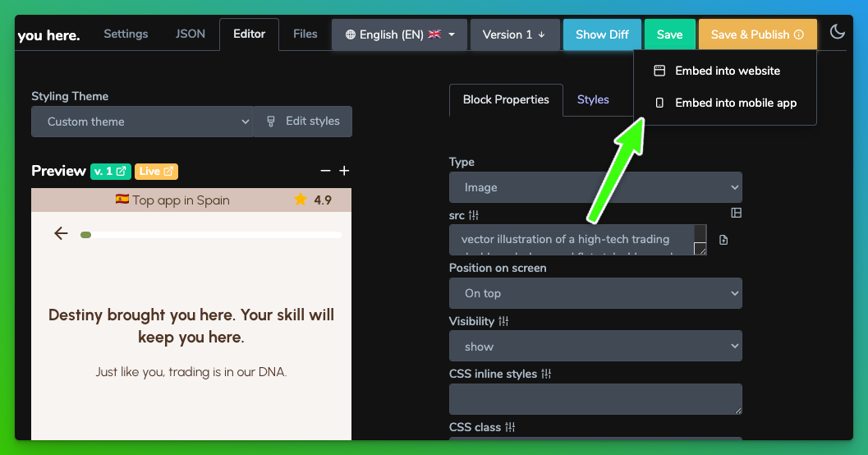Open the Type dropdown showing Image
868x455 pixels.
tap(595, 187)
